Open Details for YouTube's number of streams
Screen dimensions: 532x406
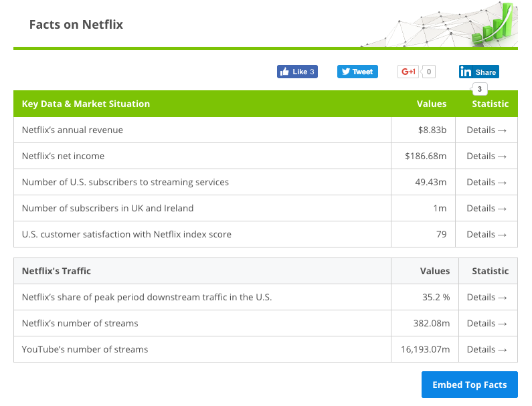[487, 349]
